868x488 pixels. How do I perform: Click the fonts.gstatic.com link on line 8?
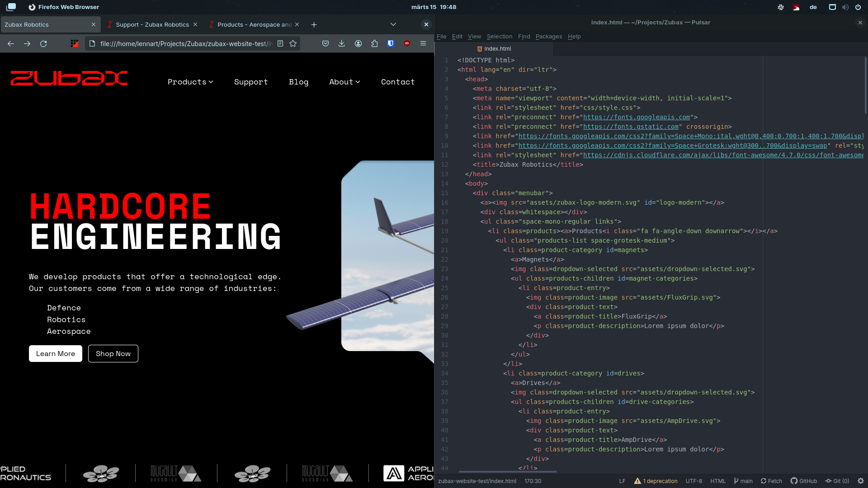pyautogui.click(x=631, y=127)
